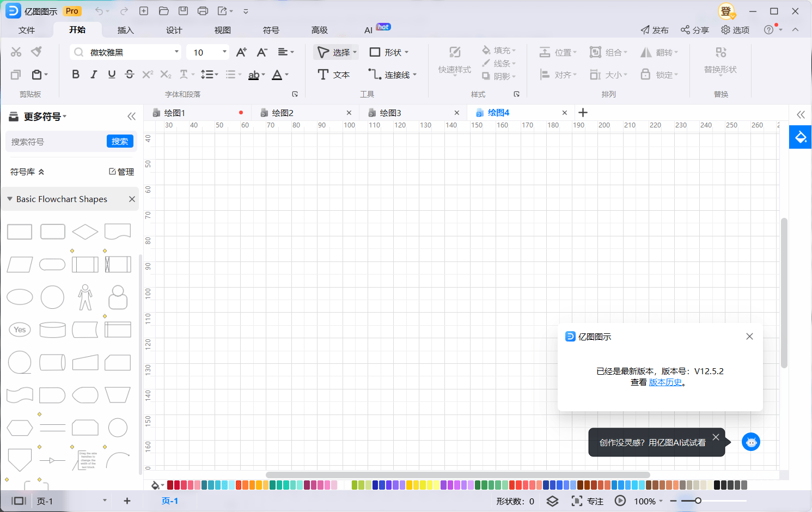The image size is (812, 512).
Task: Open the 文件 menu
Action: click(27, 30)
